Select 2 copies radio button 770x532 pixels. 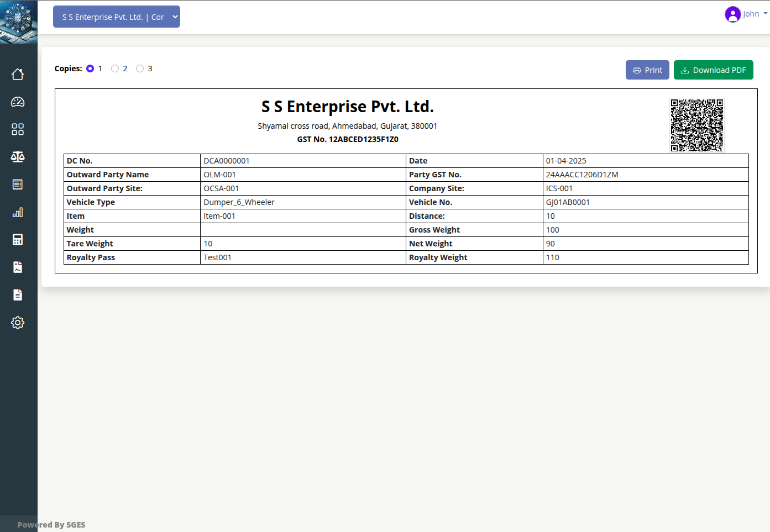click(x=115, y=69)
